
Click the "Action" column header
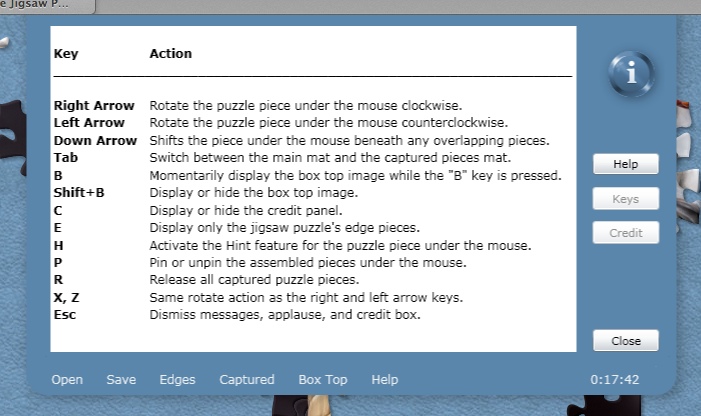pyautogui.click(x=170, y=54)
